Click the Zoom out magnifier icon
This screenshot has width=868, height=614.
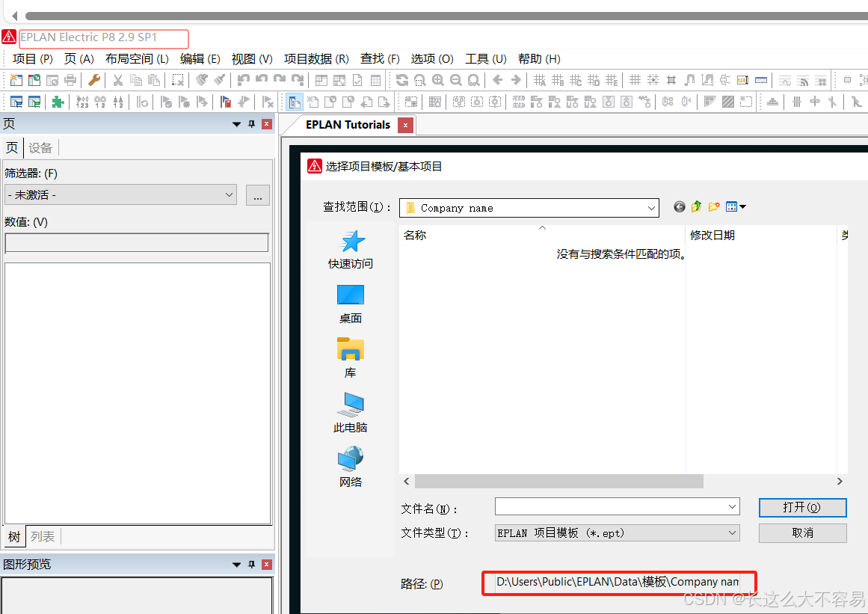[x=455, y=80]
